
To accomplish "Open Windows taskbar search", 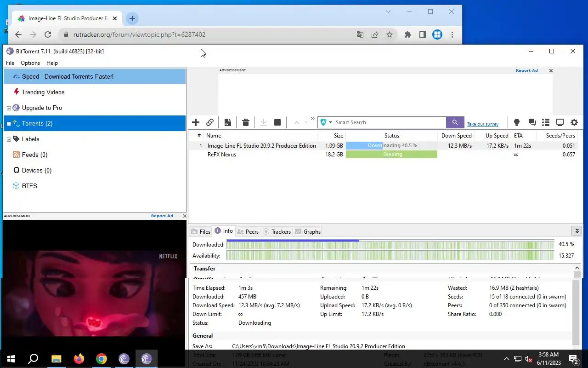I will click(33, 359).
